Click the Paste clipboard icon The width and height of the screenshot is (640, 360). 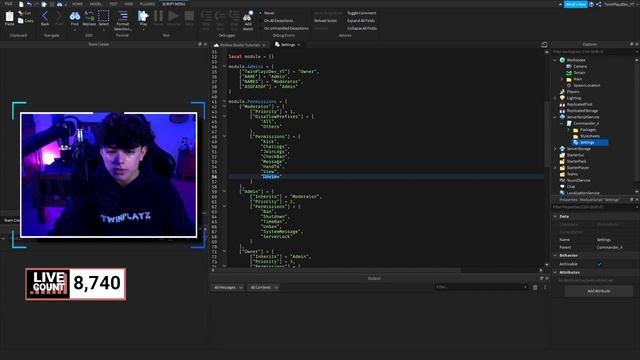[9, 17]
